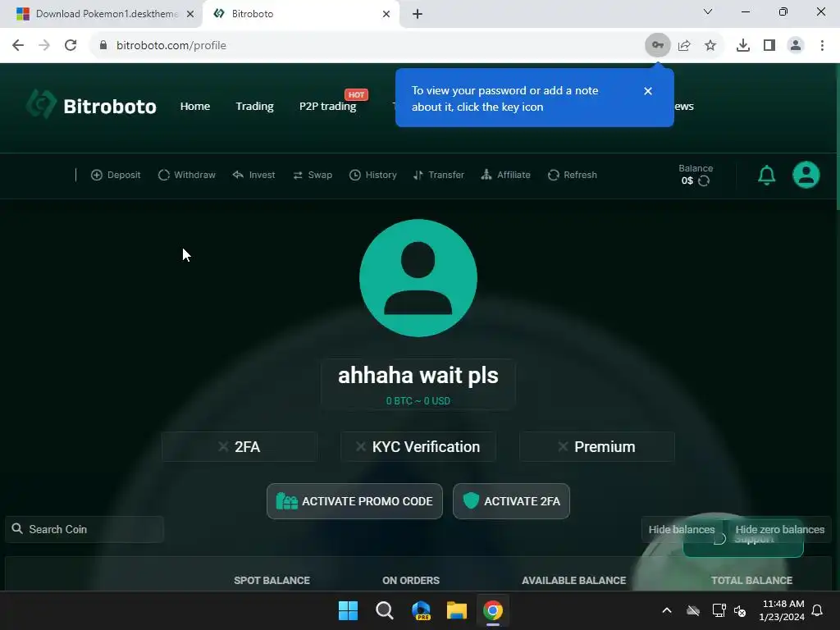Click the password key icon
840x630 pixels.
(657, 46)
